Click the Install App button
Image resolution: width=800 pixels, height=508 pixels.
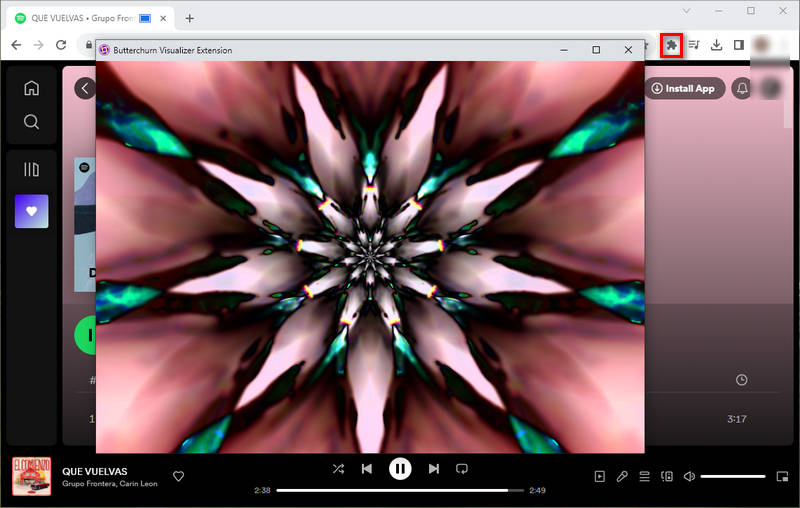click(x=684, y=88)
